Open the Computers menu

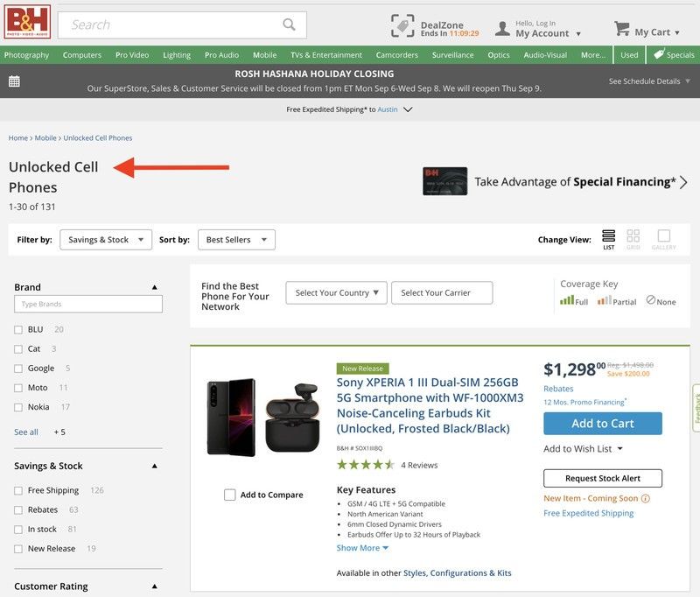click(82, 55)
